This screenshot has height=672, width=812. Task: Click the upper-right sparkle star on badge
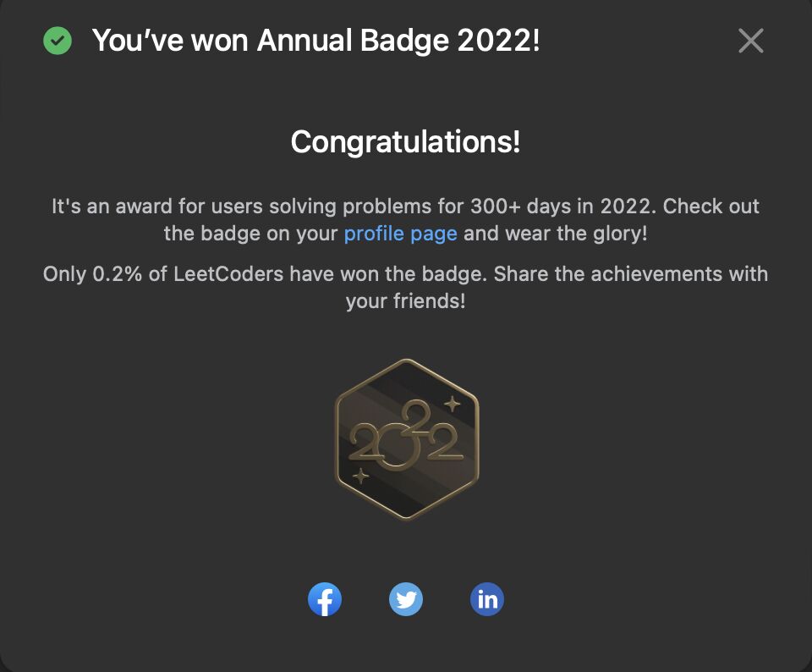[x=453, y=404]
